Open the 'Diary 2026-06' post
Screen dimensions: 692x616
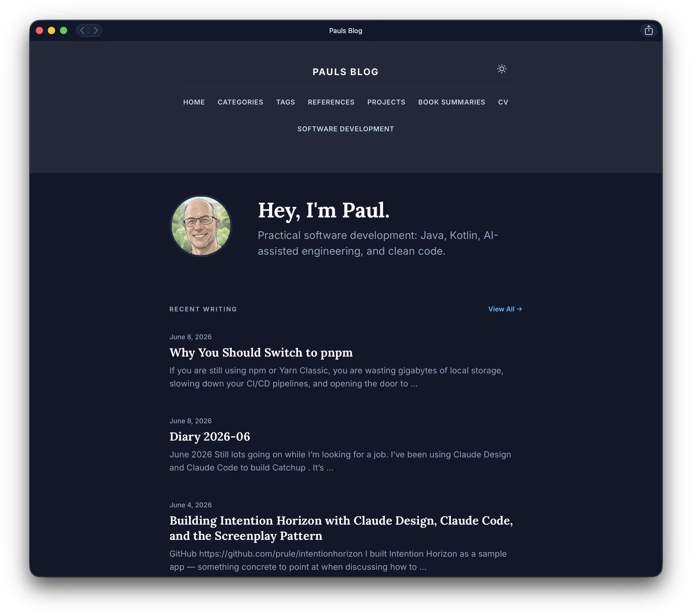click(x=210, y=437)
